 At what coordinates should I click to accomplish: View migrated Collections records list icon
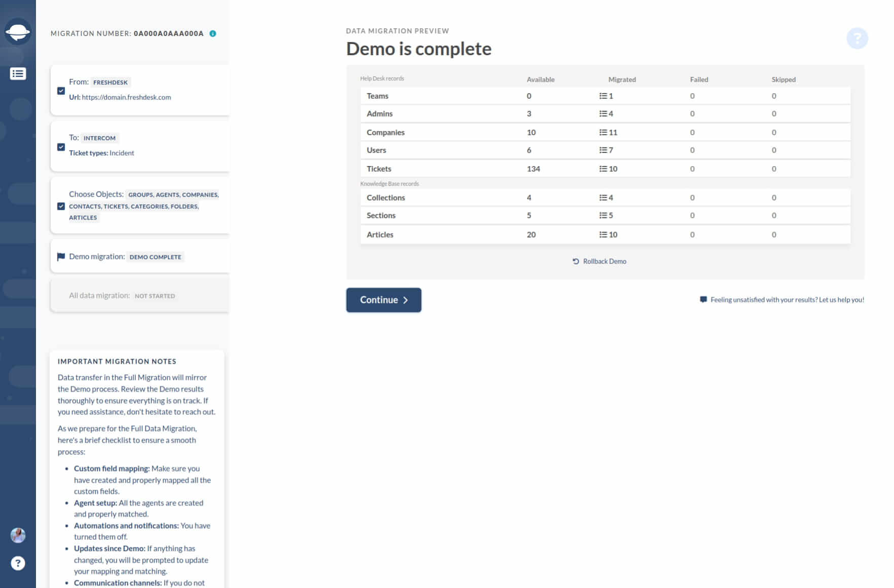[x=603, y=198]
